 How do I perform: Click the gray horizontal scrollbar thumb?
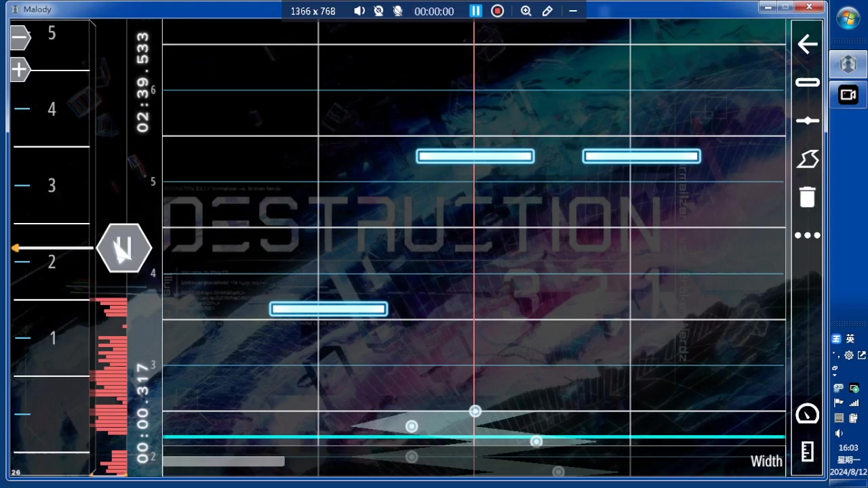[224, 462]
